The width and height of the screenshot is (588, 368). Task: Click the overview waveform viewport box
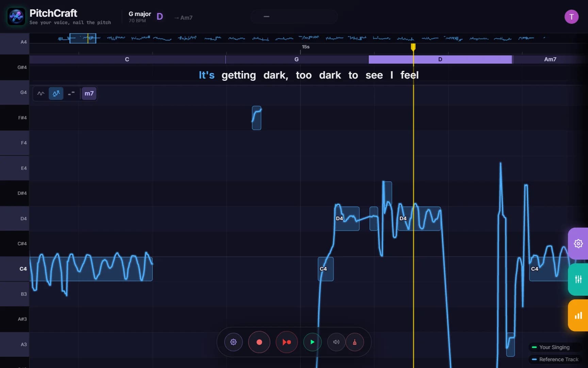tap(83, 38)
